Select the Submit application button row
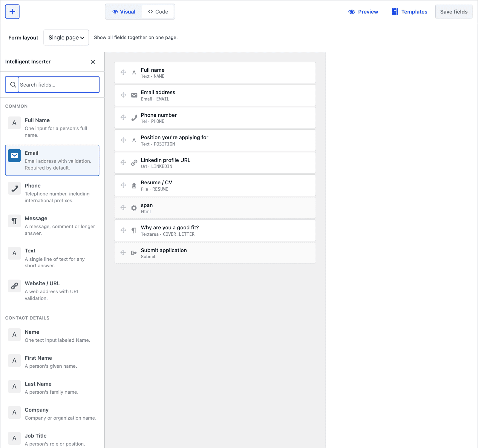The width and height of the screenshot is (478, 448). 215,253
